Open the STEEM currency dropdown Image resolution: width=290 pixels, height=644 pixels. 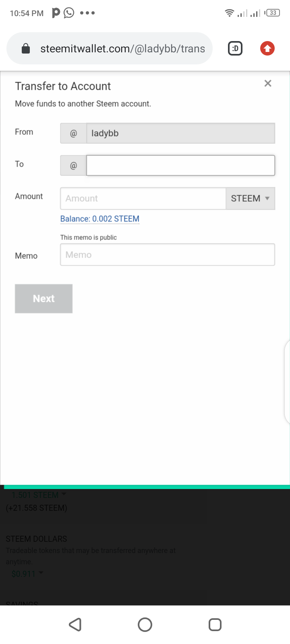coord(251,198)
